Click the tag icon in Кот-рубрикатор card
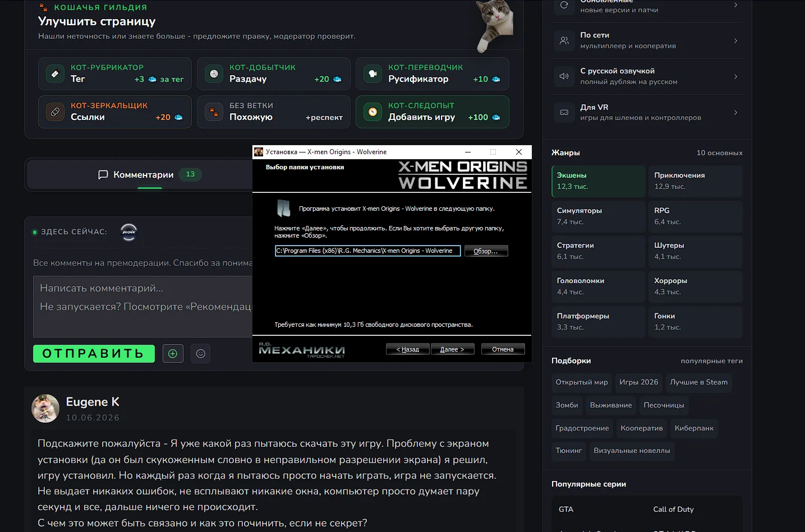Viewport: 805px width, 532px height. (55, 73)
